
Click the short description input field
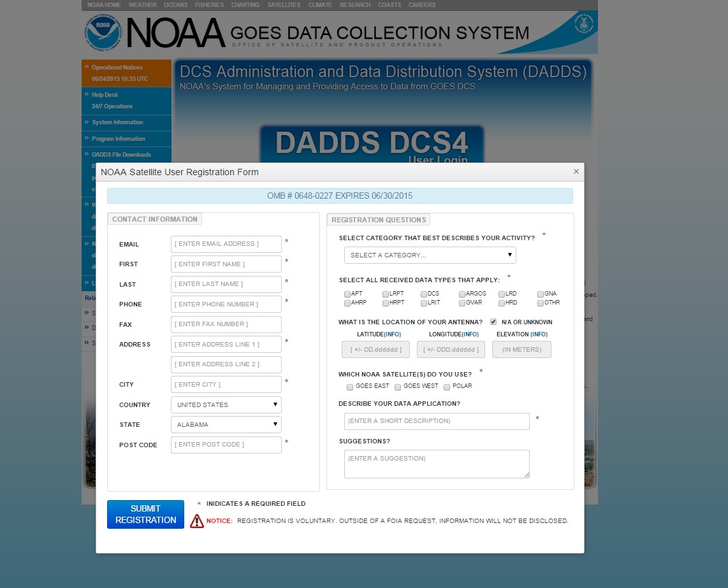437,421
